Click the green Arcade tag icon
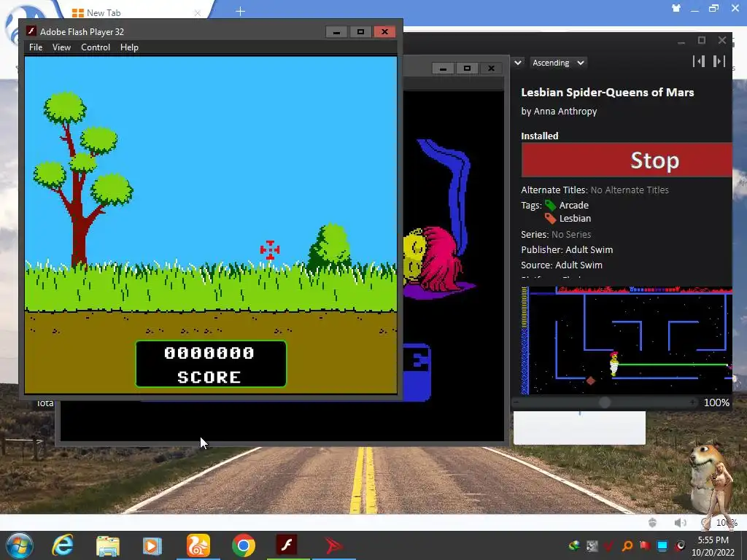Screen dimensions: 747x560 (x=550, y=205)
